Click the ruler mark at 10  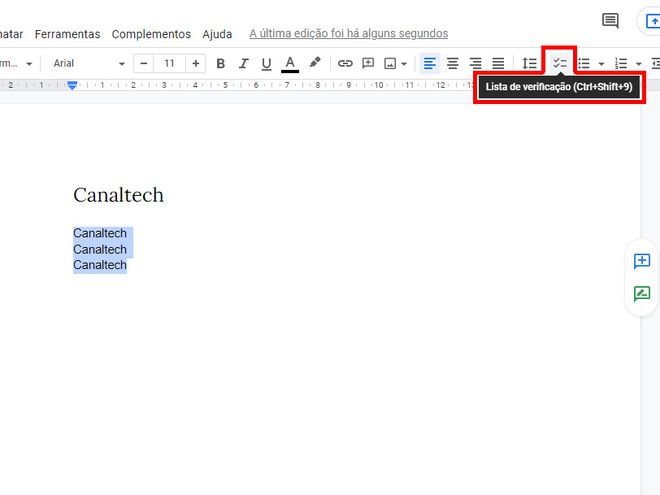click(x=379, y=85)
